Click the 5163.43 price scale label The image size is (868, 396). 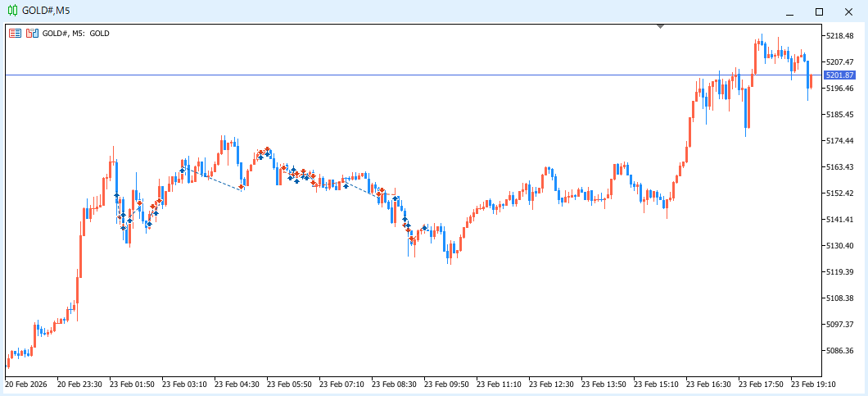[841, 167]
